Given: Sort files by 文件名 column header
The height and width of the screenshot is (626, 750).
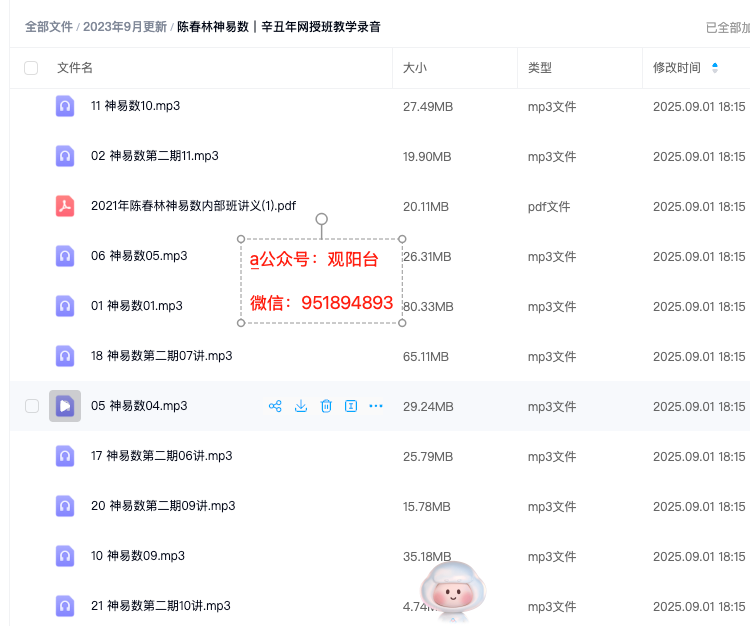Looking at the screenshot, I should [x=75, y=68].
